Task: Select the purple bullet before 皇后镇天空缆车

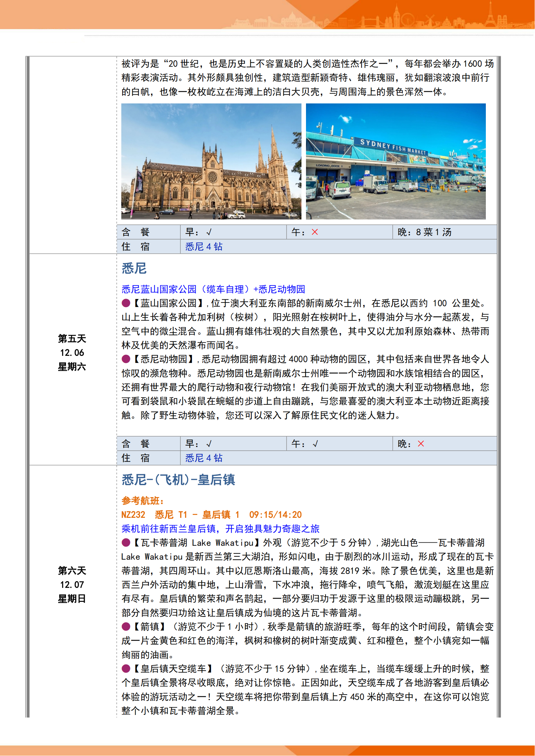Action: pos(126,669)
